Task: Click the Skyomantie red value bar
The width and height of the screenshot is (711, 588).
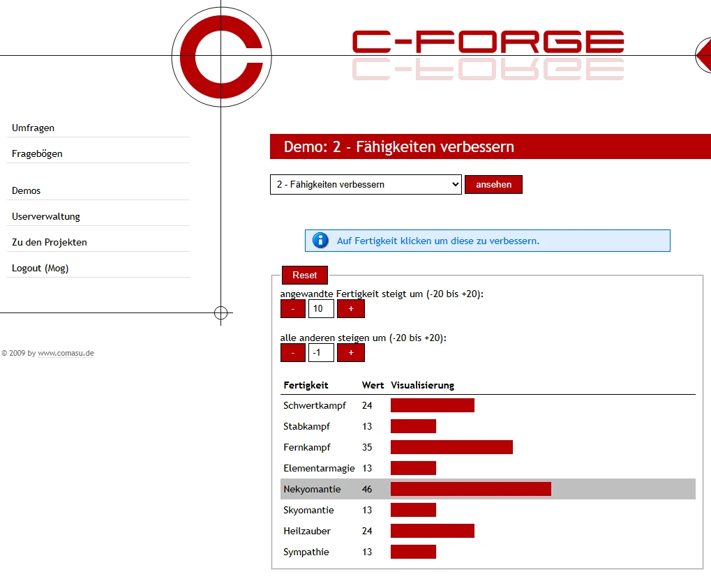Action: pyautogui.click(x=414, y=510)
